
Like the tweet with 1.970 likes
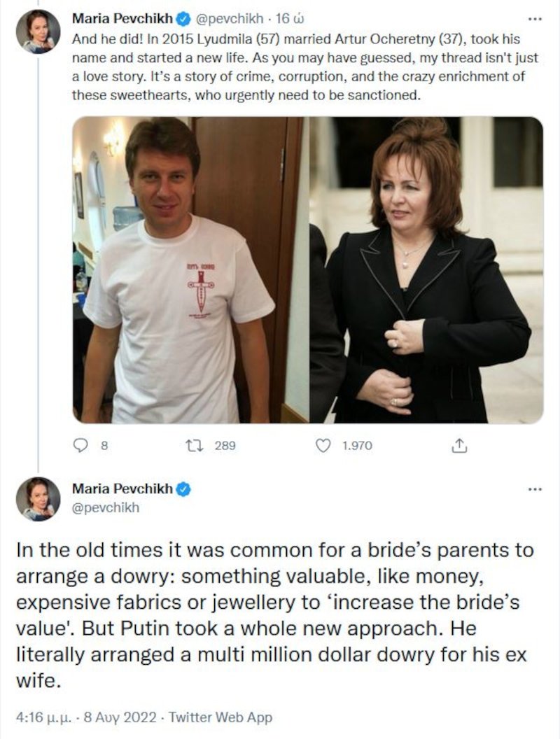(323, 445)
